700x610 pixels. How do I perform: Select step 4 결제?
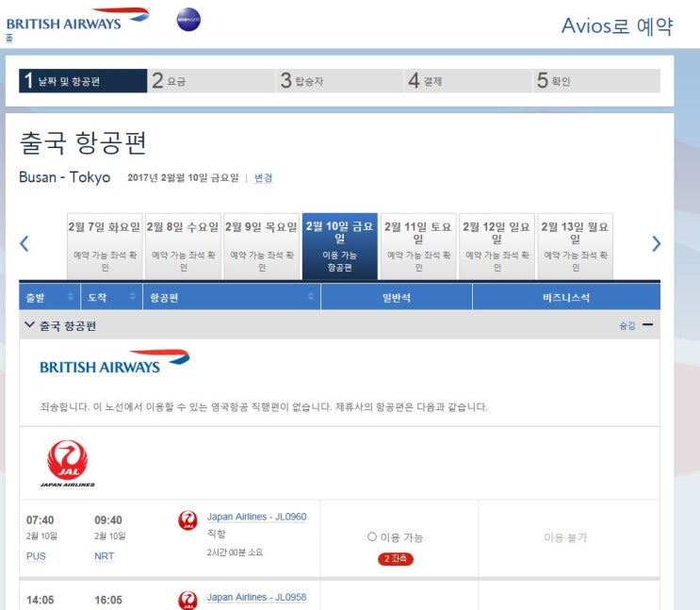coord(468,81)
